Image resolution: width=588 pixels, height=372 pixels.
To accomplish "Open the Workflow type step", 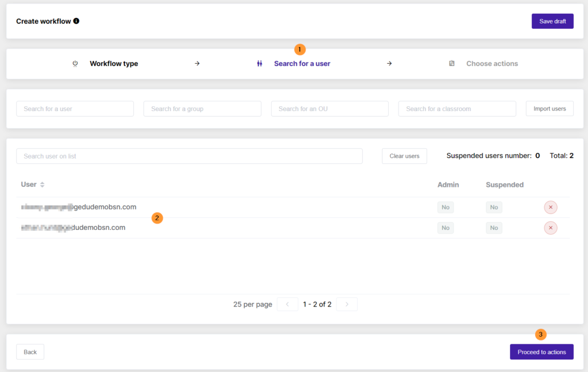I will (x=114, y=63).
